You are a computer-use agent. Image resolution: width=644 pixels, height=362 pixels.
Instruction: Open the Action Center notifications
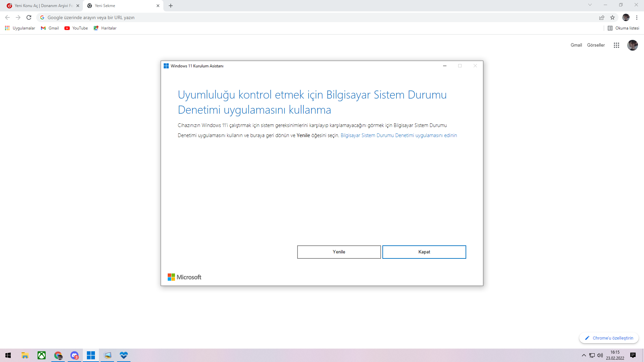(633, 355)
